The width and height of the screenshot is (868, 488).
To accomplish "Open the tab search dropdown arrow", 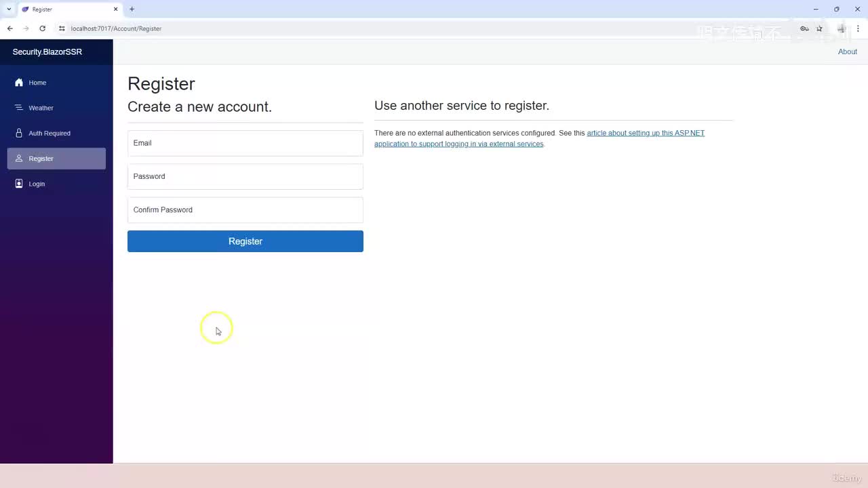I will (x=9, y=9).
